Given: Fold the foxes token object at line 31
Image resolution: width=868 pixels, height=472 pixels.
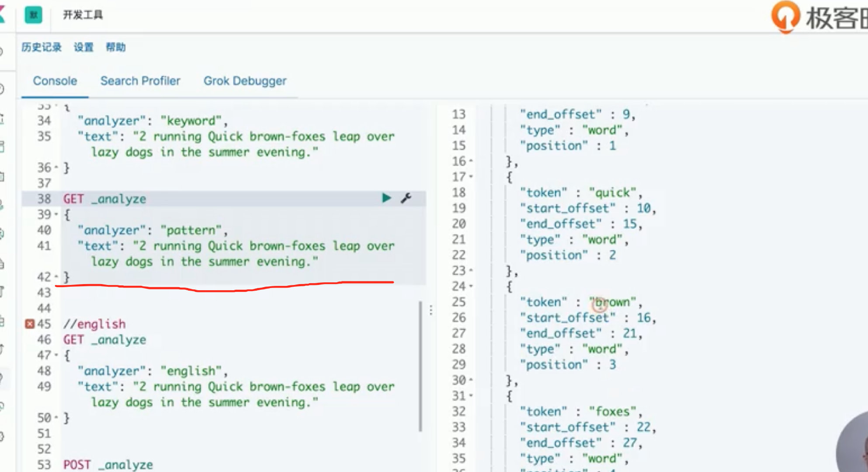Looking at the screenshot, I should click(x=471, y=396).
